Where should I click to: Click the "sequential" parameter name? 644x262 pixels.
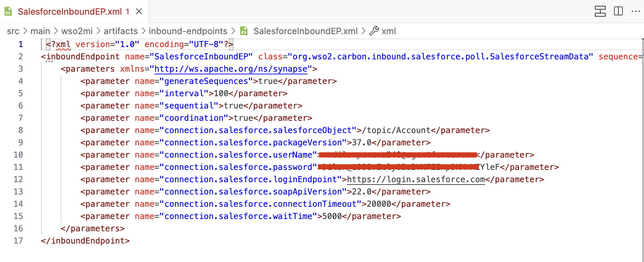(x=189, y=106)
